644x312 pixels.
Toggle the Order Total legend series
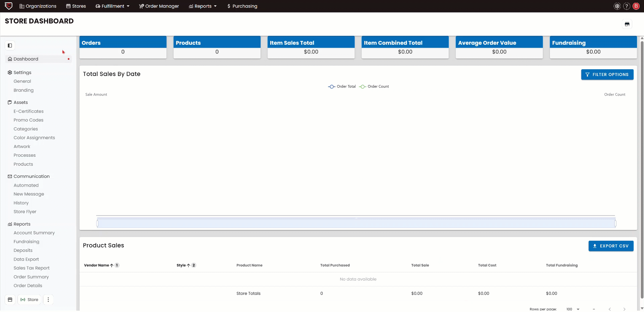[x=342, y=86]
